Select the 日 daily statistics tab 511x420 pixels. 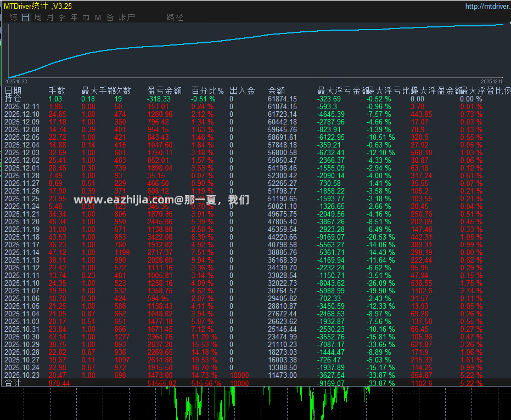[x=26, y=18]
